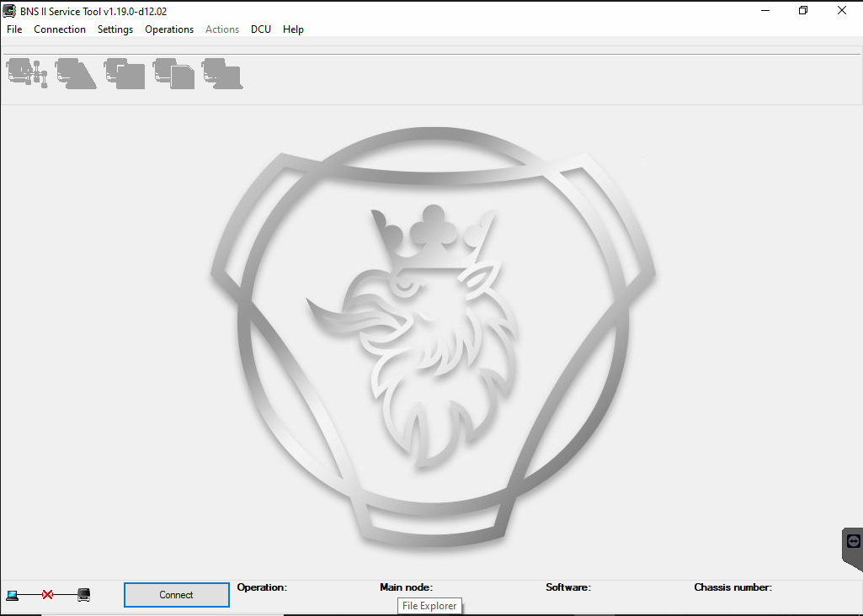Click the TeamViewer side panel tab icon
Screen dimensions: 863x616
pos(853,541)
